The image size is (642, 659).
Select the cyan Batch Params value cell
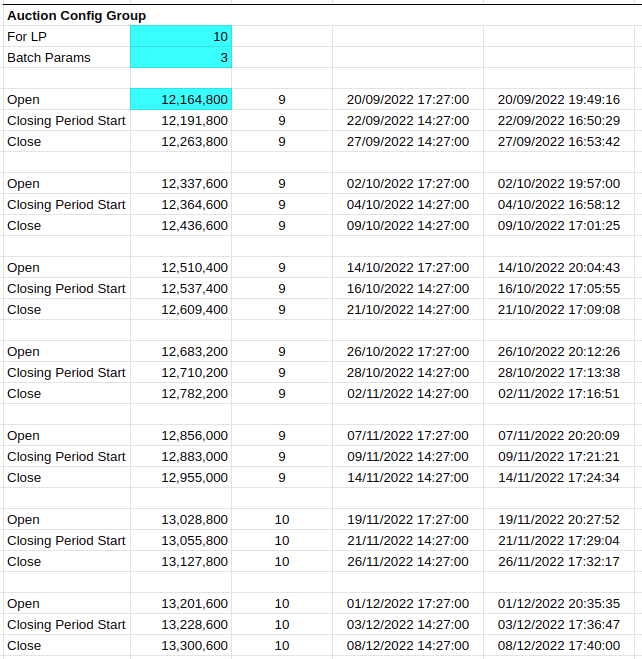point(181,58)
